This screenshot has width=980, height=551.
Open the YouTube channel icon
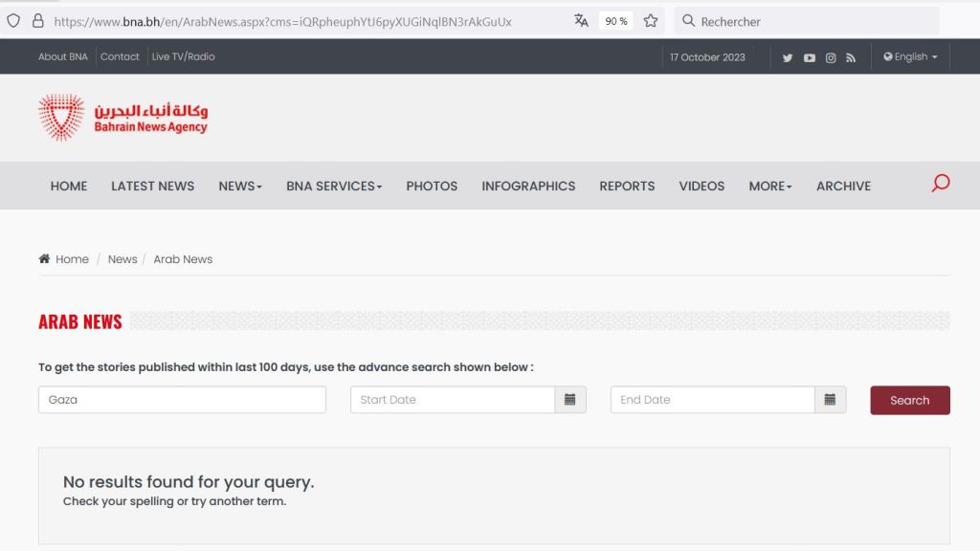point(810,57)
